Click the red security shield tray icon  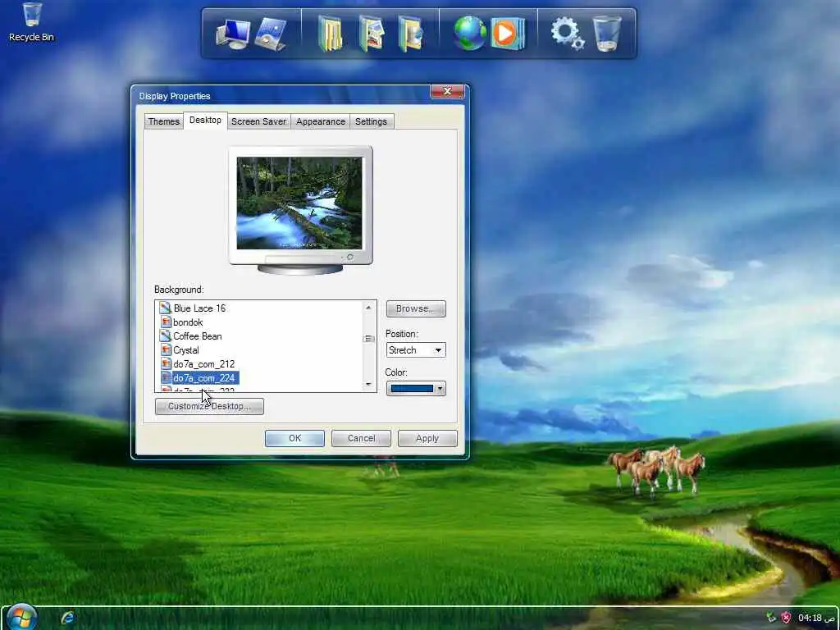(x=785, y=618)
